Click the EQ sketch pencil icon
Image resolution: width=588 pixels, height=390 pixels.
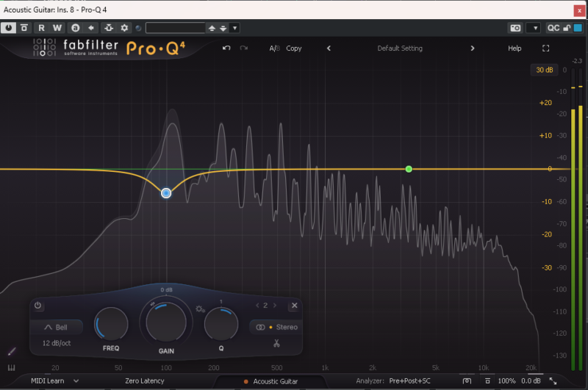[12, 352]
